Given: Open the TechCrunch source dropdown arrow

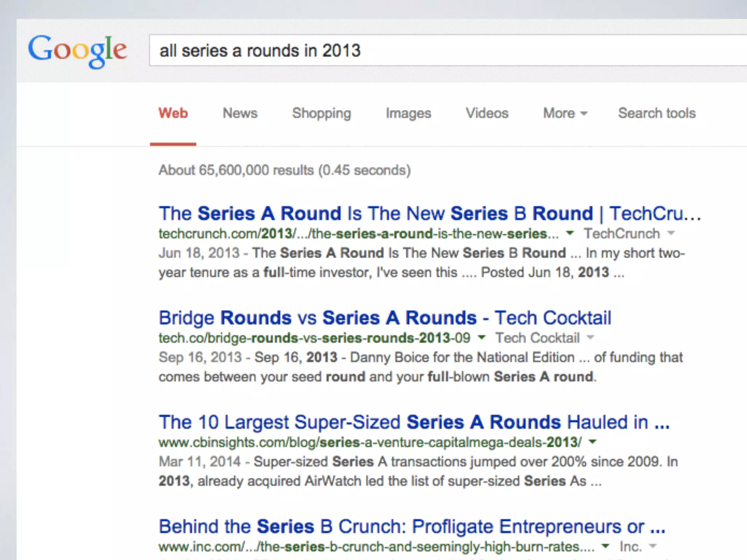Looking at the screenshot, I should [x=671, y=233].
